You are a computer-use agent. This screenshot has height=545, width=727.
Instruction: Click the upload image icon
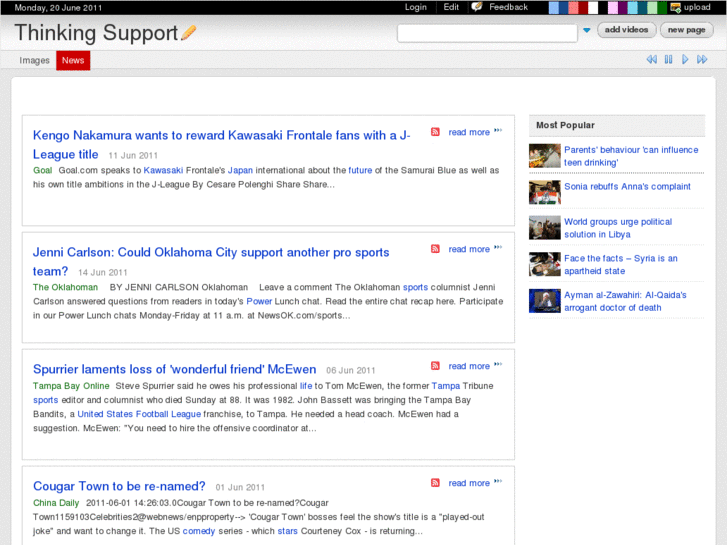(676, 7)
